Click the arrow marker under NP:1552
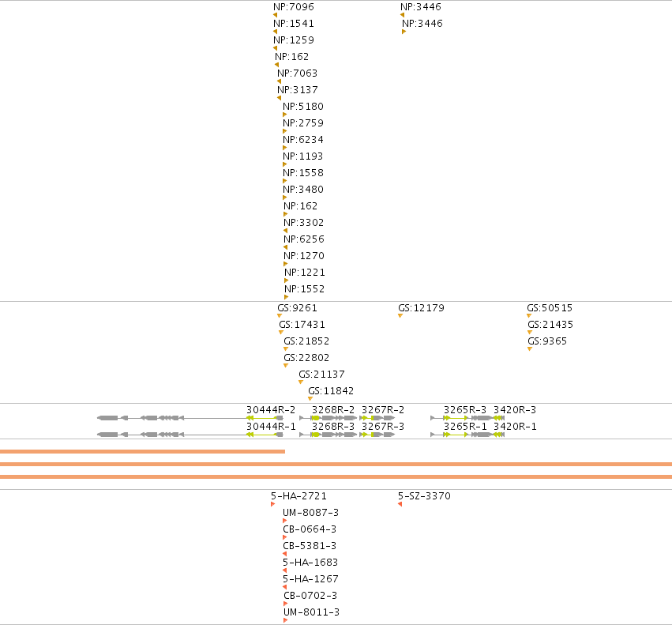Screen dimensions: 672x625 point(287,297)
